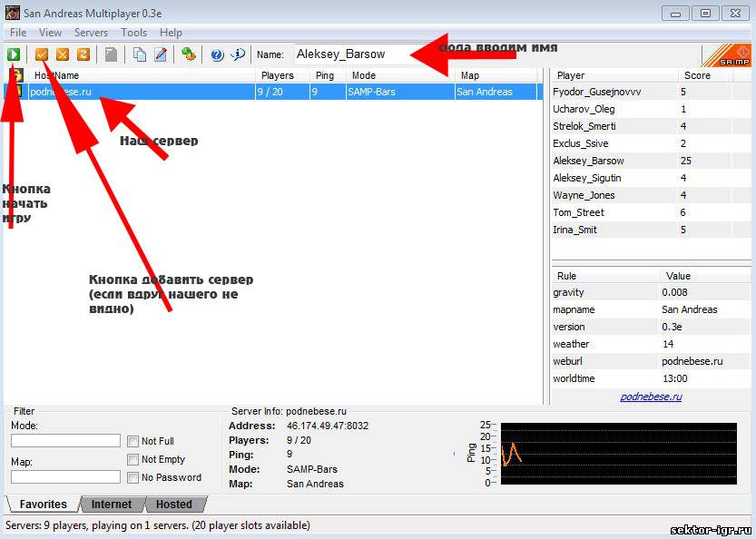
Task: Switch to the Favorites tab
Action: tap(43, 505)
